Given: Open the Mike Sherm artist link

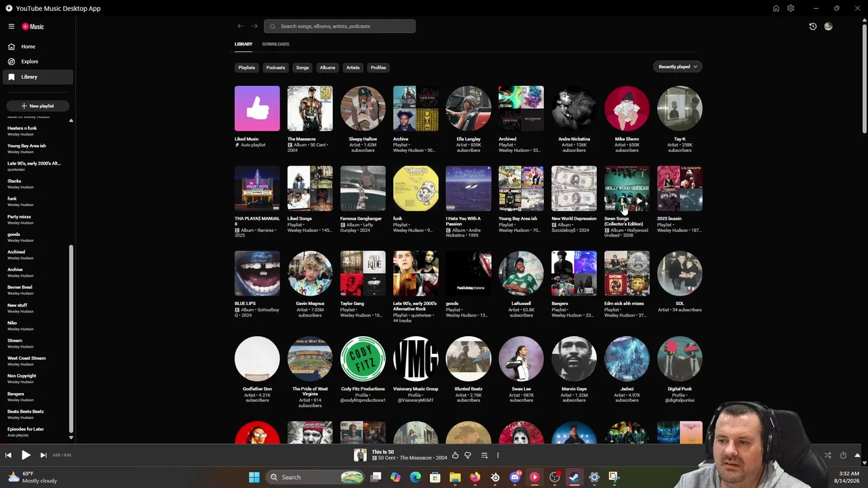Looking at the screenshot, I should click(627, 139).
